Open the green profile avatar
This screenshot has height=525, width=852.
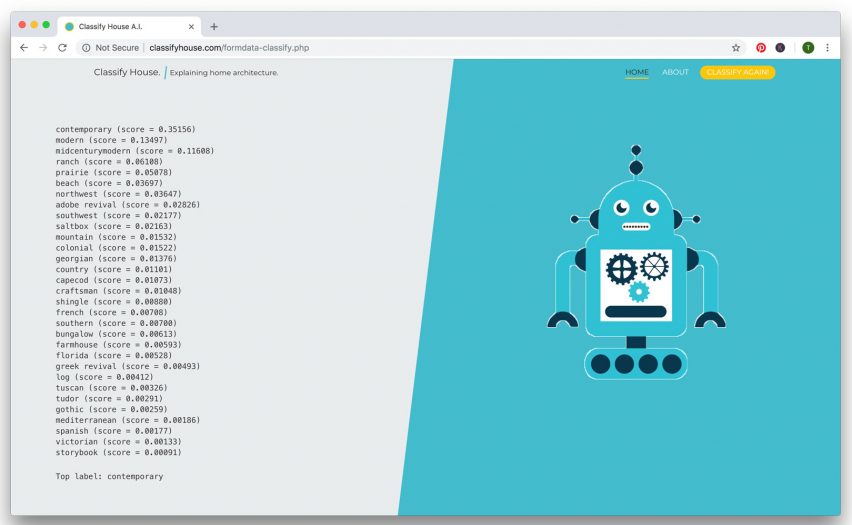click(x=808, y=48)
